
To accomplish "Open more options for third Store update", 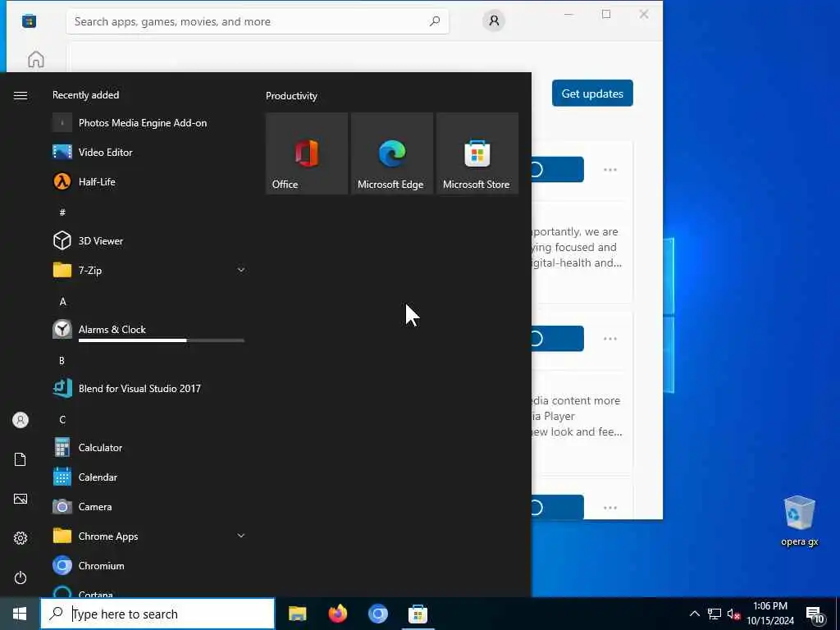I will click(610, 507).
